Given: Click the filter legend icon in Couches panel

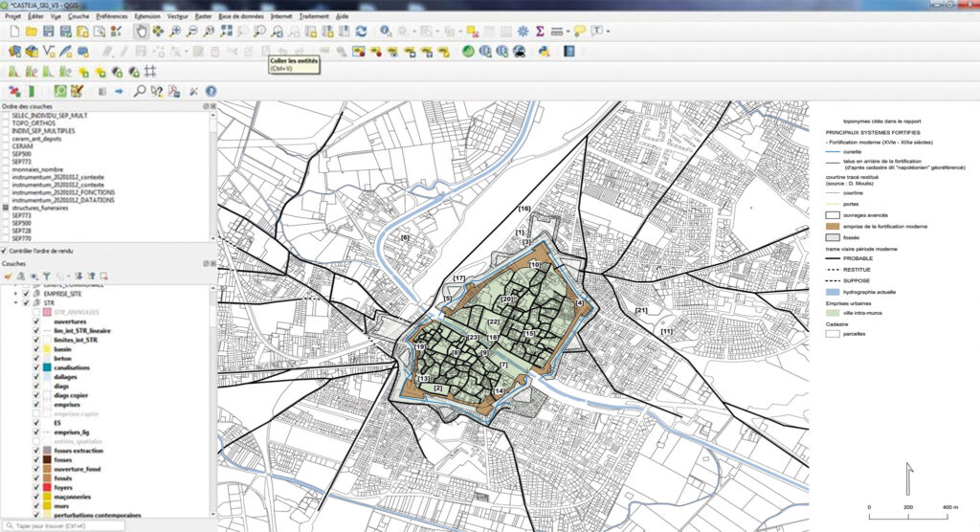Looking at the screenshot, I should 47,277.
